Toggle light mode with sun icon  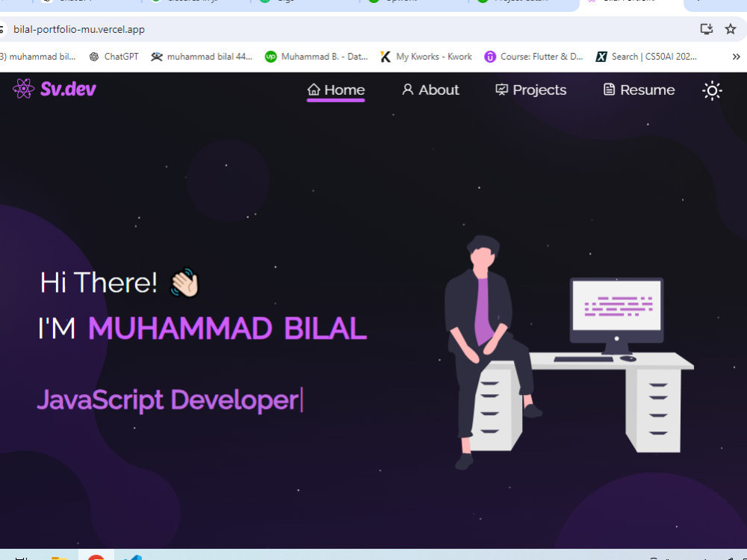(x=712, y=90)
